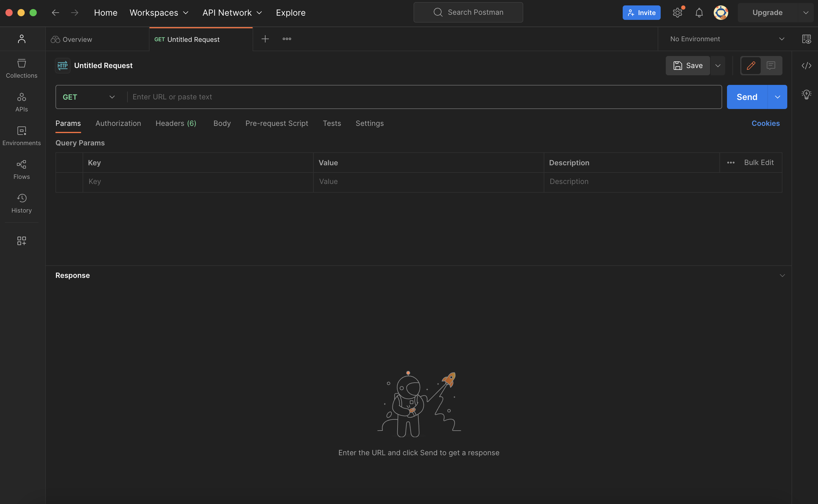Switch to comment mode
818x504 pixels.
tap(771, 66)
